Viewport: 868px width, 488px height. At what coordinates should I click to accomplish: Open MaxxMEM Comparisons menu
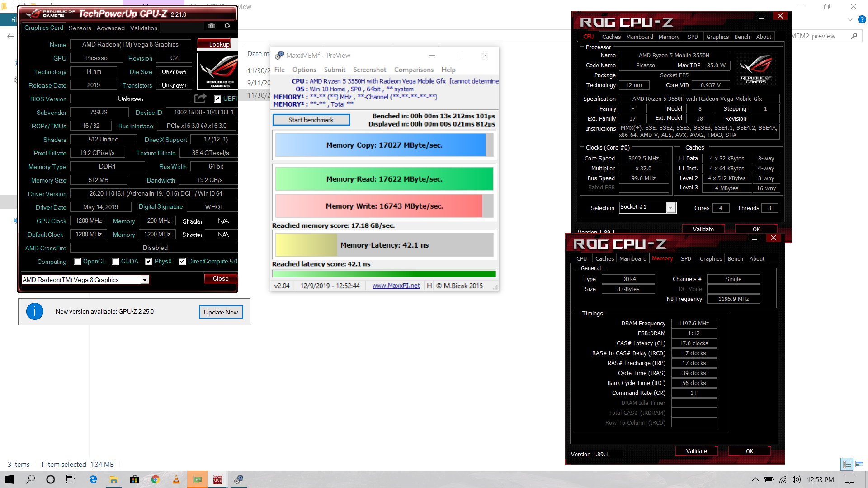point(414,70)
